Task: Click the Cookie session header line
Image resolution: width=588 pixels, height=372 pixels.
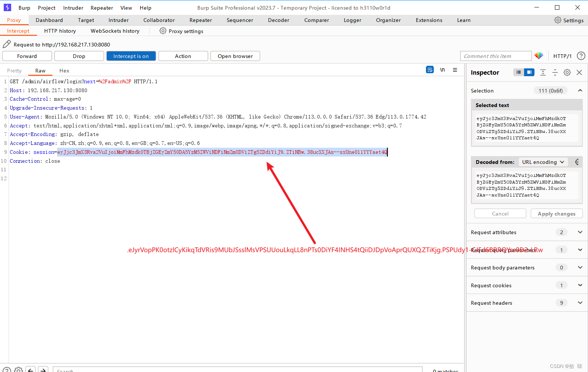Action: [x=198, y=152]
